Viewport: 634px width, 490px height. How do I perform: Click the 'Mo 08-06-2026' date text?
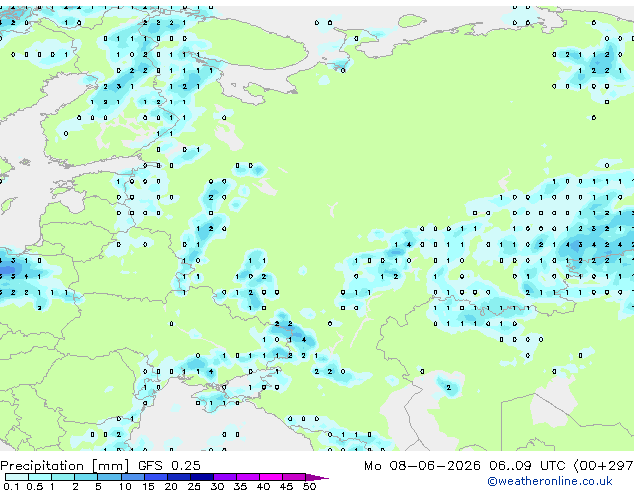coord(422,466)
